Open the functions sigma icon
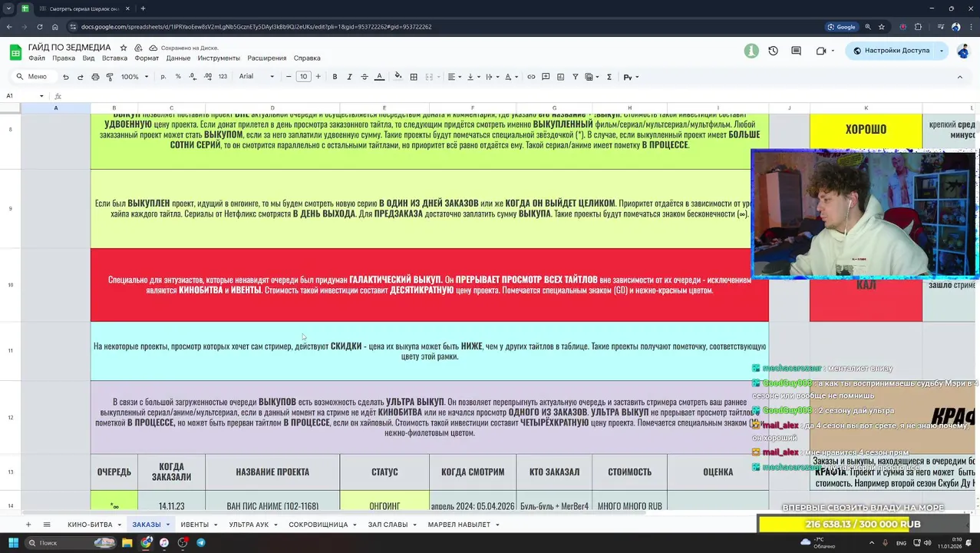The image size is (980, 553). 609,77
